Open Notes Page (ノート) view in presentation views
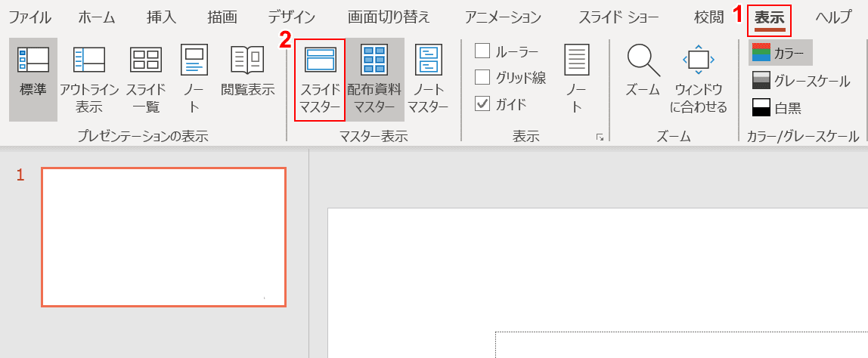Screen dimensions: 868x358 pyautogui.click(x=194, y=79)
